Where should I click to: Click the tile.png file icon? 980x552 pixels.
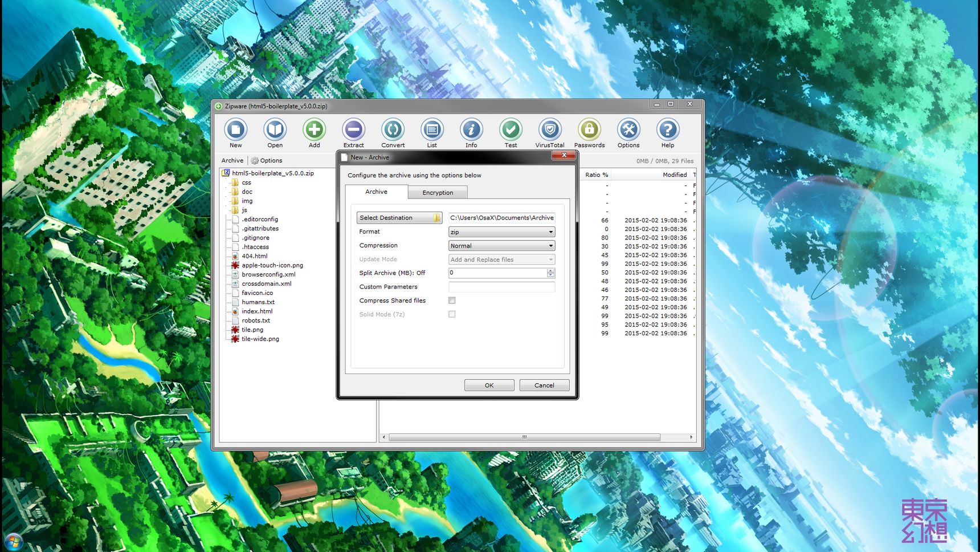point(235,330)
